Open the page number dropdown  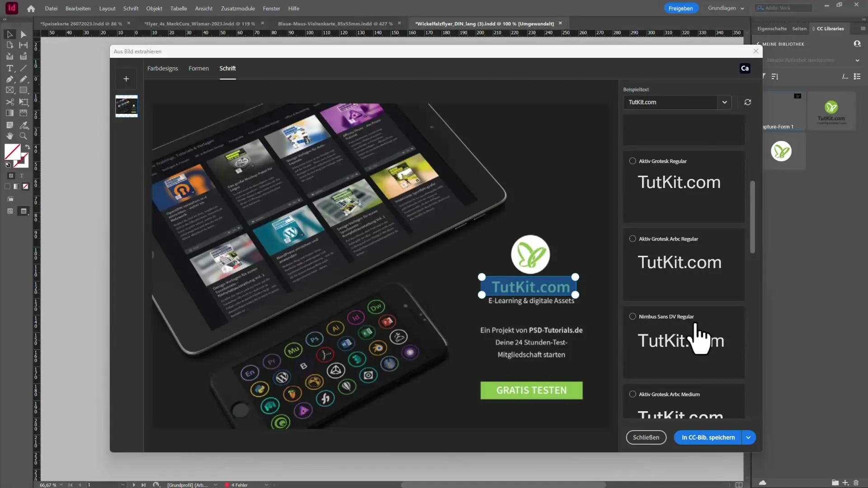[123, 485]
